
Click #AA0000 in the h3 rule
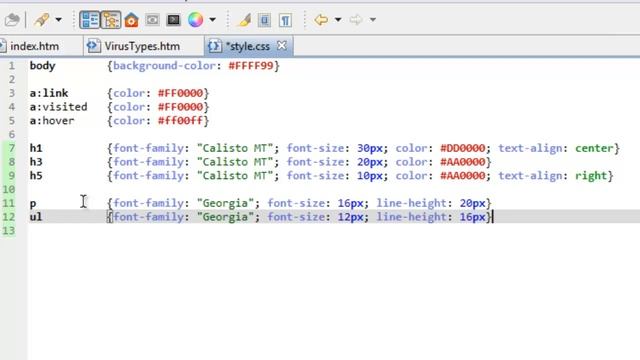[462, 162]
